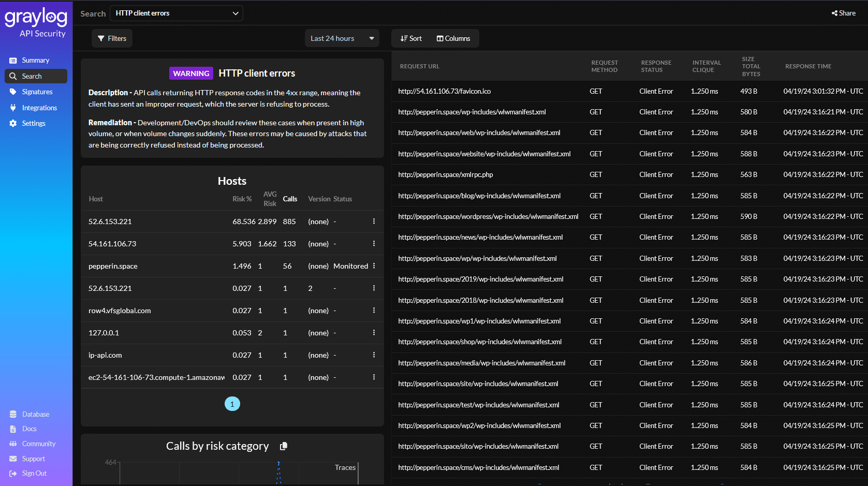Open the xmlrpc.php request URL row
The height and width of the screenshot is (486, 868).
[x=445, y=175]
